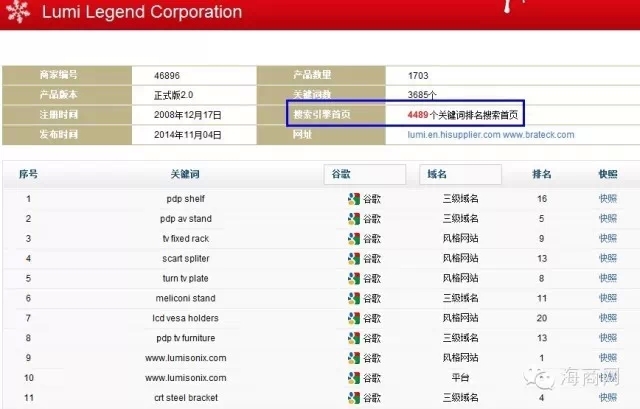Open 快照 snapshot for lcd vesa holders
640x409 pixels.
(608, 318)
